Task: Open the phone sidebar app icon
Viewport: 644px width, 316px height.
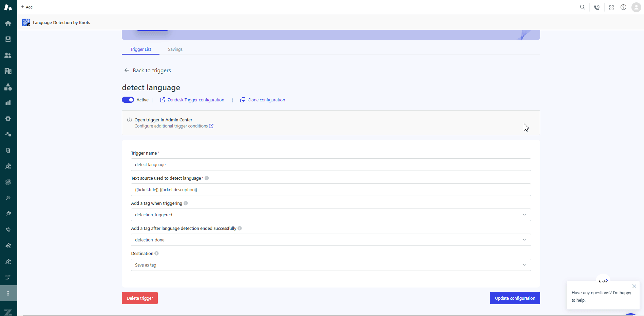Action: (8, 230)
